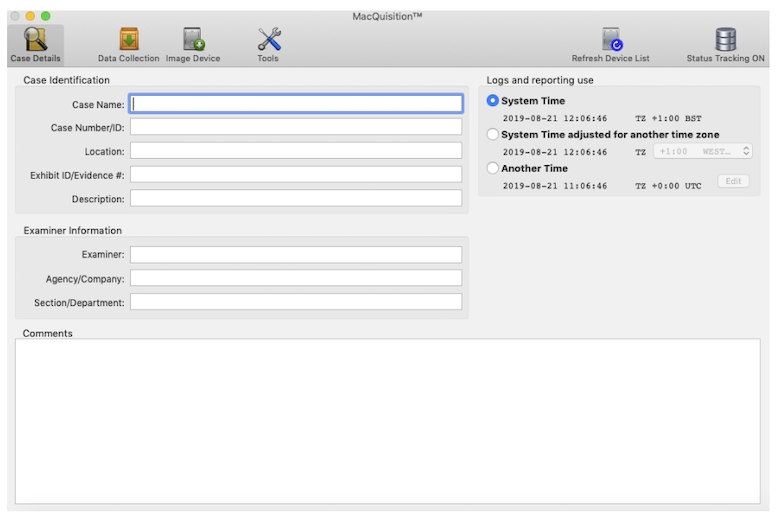This screenshot has width=780, height=520.
Task: Click the Location input field
Action: tap(296, 151)
